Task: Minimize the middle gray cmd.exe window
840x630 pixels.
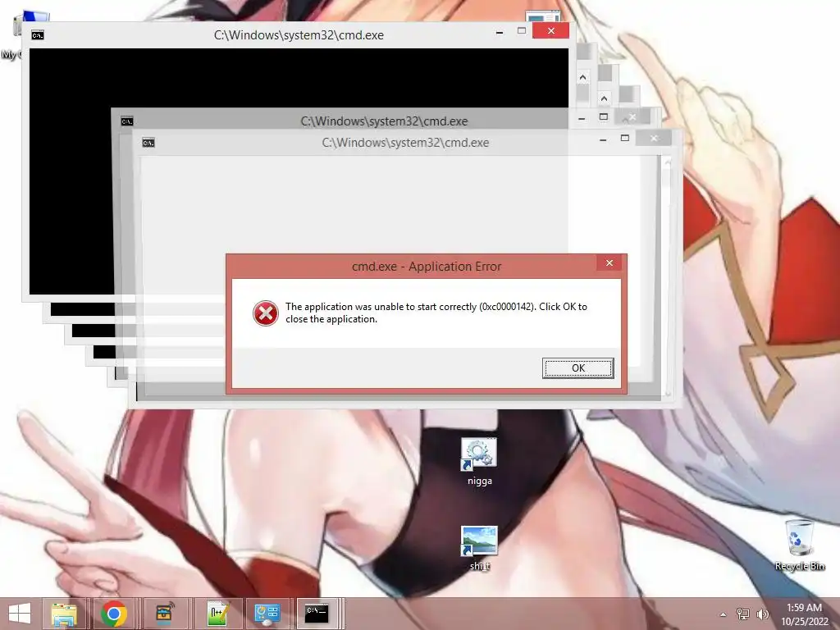Action: (582, 118)
